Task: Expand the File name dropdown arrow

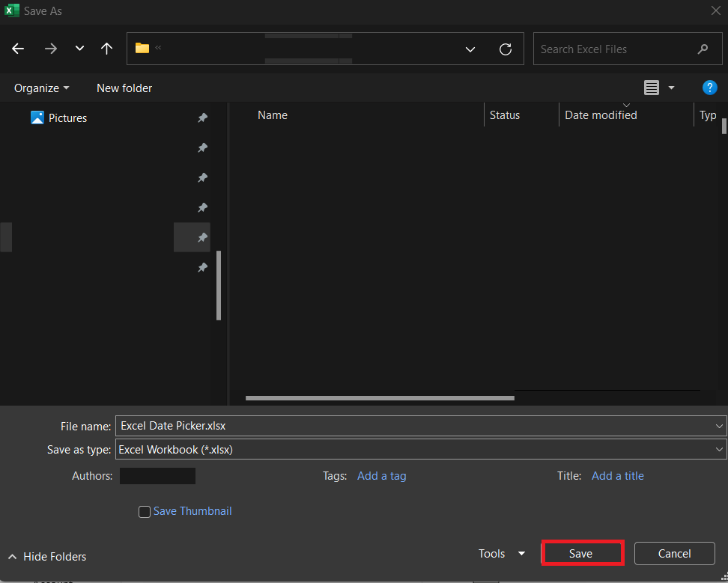Action: tap(719, 426)
